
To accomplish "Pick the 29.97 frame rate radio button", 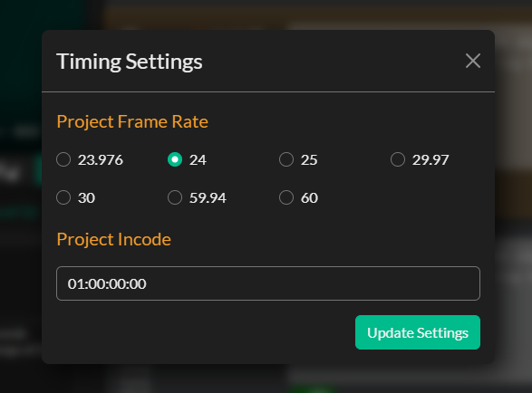I will 398,159.
